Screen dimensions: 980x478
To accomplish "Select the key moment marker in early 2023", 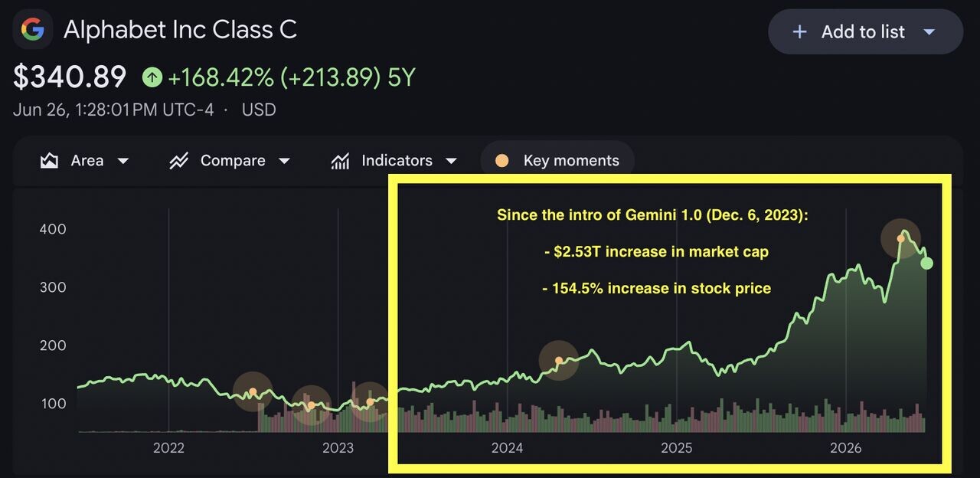I will point(370,402).
